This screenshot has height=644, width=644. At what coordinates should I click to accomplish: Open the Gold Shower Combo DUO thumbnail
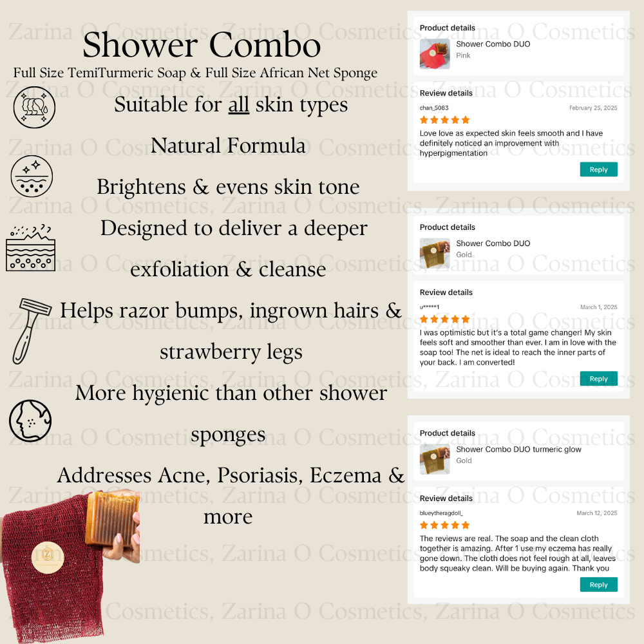[435, 253]
